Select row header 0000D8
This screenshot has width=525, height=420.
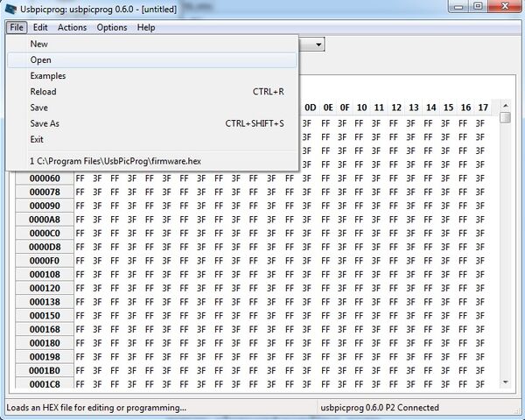(45, 247)
